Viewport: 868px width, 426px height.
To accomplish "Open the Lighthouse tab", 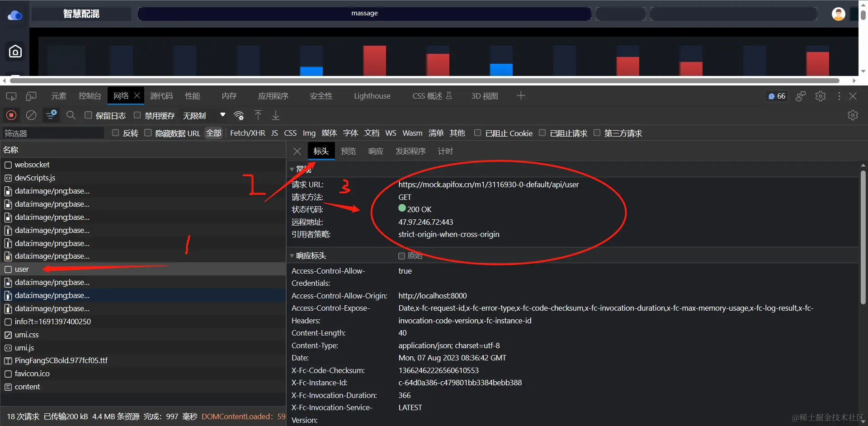I will [x=372, y=96].
